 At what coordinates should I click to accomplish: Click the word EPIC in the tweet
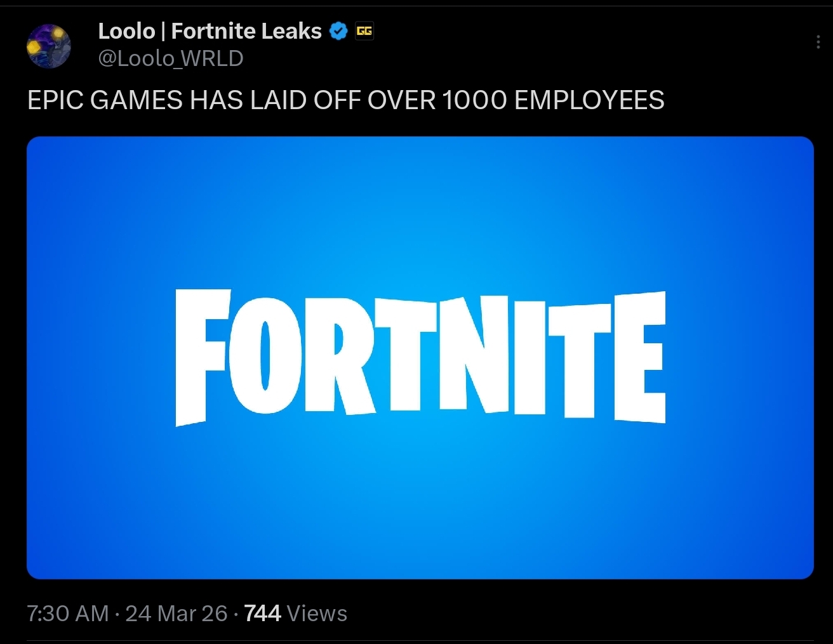click(x=55, y=100)
